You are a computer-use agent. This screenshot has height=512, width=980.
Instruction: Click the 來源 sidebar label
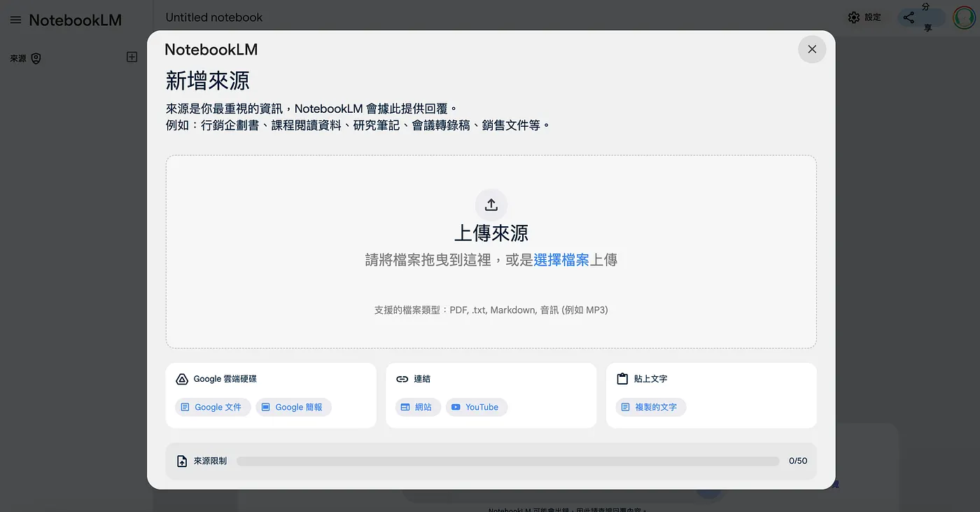tap(18, 59)
